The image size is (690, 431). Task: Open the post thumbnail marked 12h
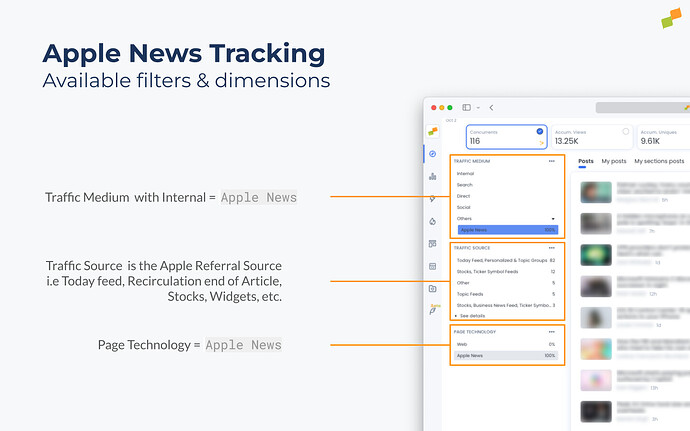point(596,287)
